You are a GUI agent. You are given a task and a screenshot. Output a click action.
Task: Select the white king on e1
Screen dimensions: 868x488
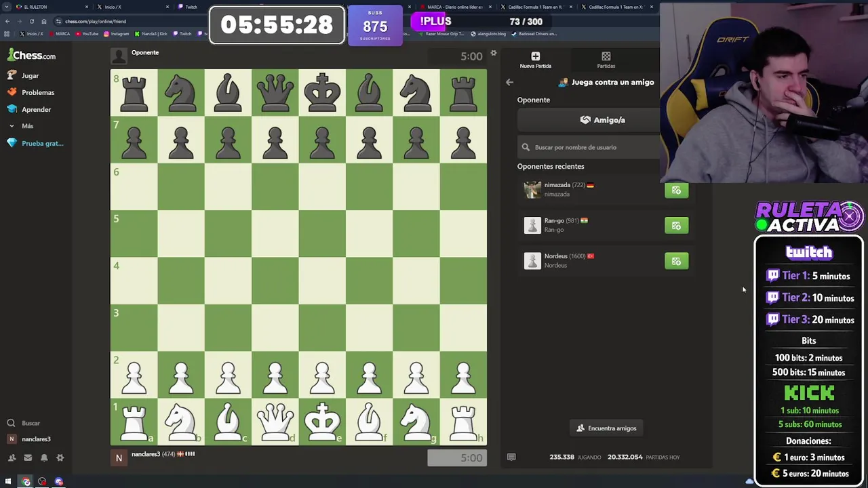coord(322,422)
